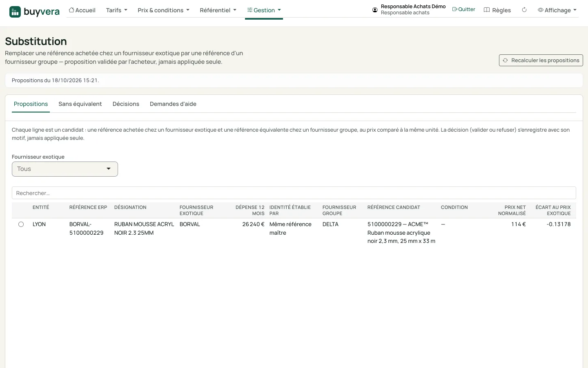This screenshot has width=588, height=368.
Task: Click the Même référence maître cell
Action: tap(290, 229)
